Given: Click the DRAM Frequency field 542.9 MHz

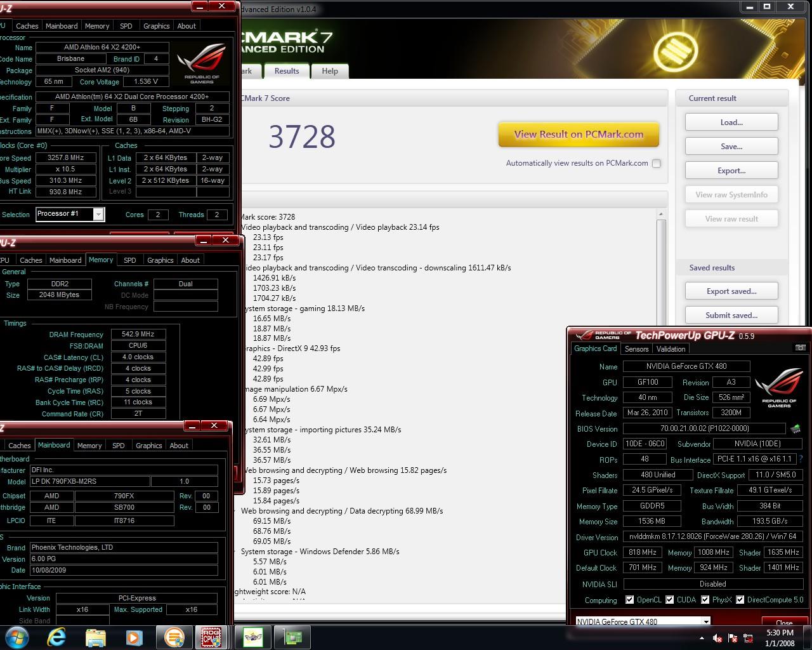Looking at the screenshot, I should click(138, 334).
